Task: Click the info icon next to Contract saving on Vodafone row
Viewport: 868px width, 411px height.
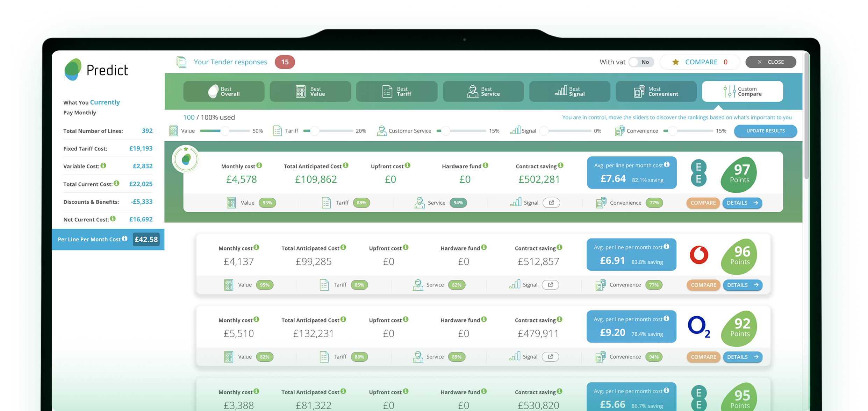Action: point(560,247)
